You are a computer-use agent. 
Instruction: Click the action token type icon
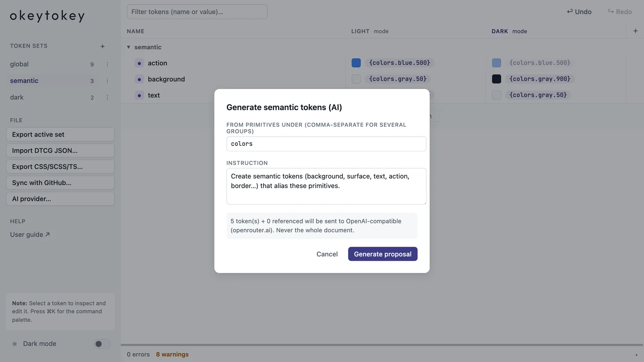139,63
